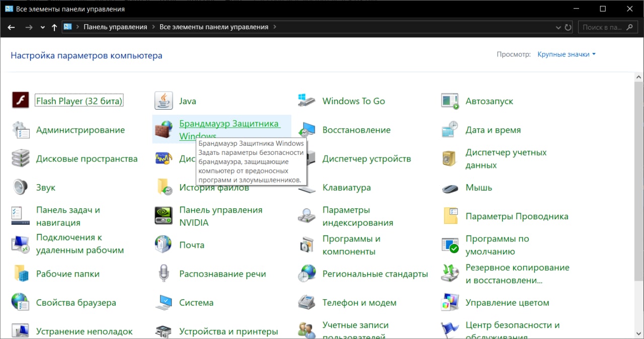Click the Поиск search field
This screenshot has height=339, width=644.
click(x=609, y=27)
